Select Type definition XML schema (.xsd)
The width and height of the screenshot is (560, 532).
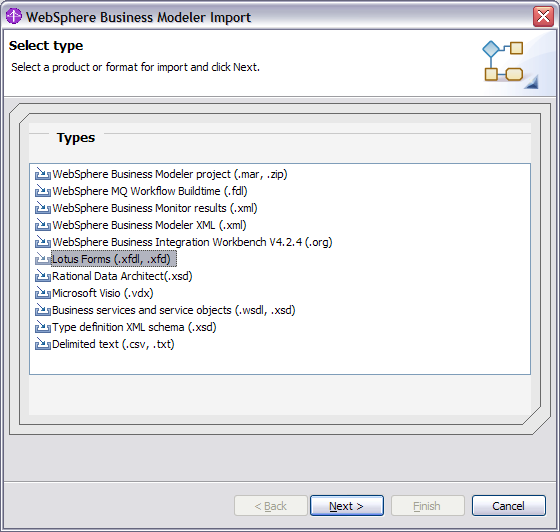click(134, 327)
